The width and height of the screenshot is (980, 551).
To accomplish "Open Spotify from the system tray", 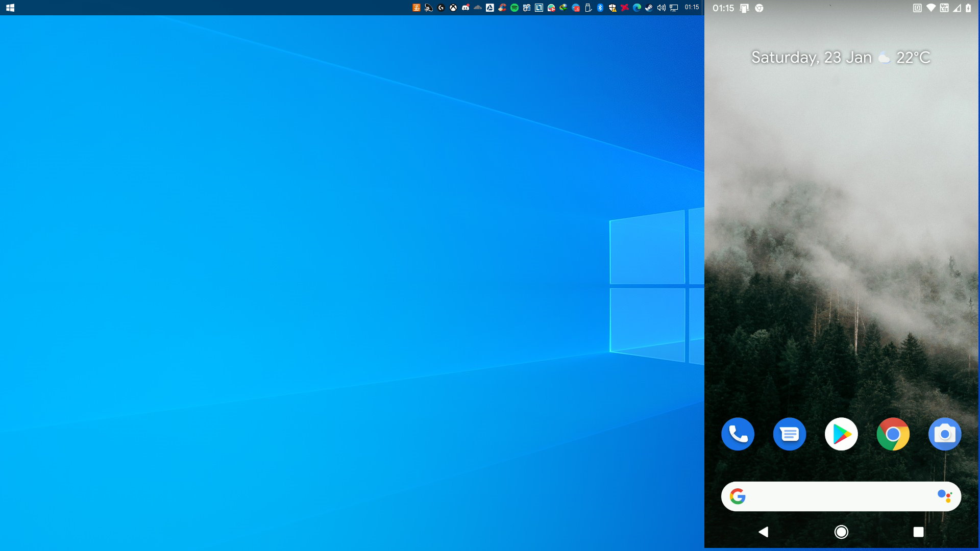I will (514, 8).
